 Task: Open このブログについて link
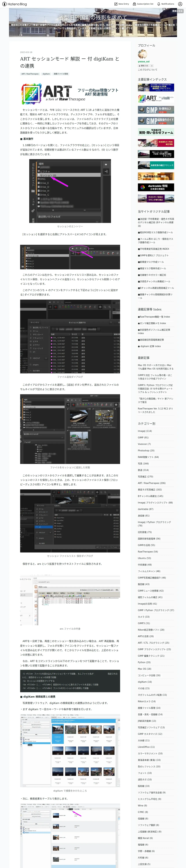pyautogui.click(x=147, y=70)
